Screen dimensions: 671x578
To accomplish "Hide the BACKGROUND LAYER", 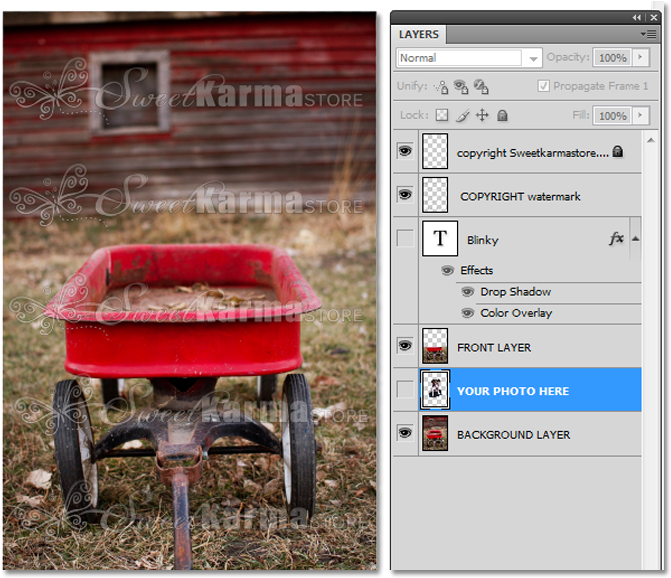I will pos(405,433).
